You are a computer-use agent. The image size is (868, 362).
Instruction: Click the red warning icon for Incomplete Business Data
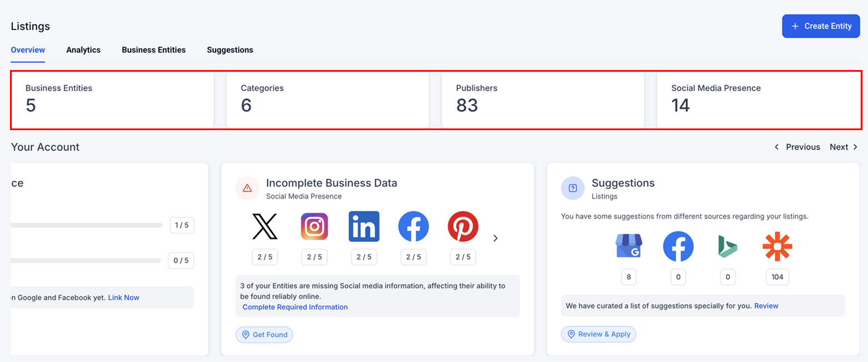(x=247, y=189)
